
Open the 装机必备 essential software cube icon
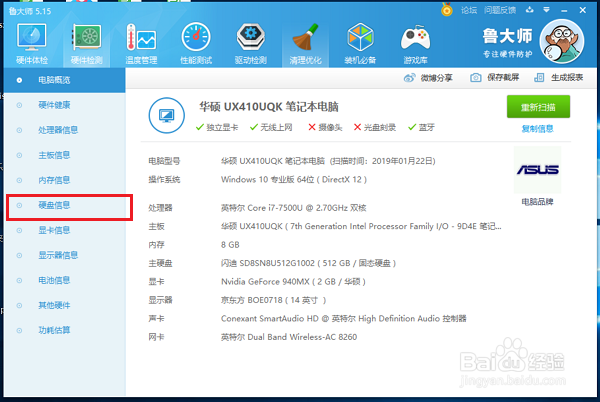tap(360, 43)
